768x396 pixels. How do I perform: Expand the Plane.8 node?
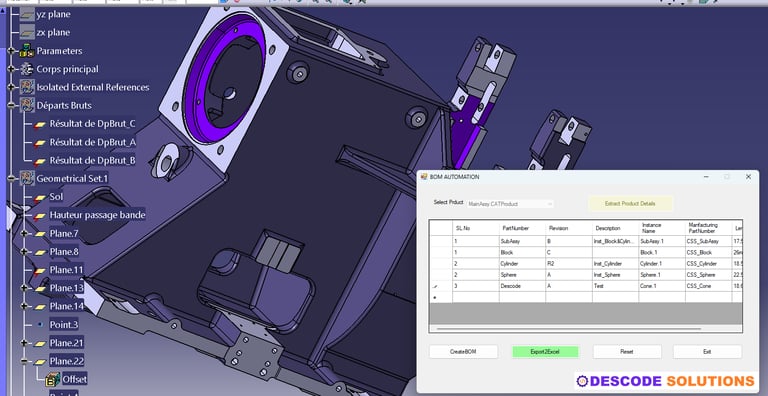pos(24,252)
